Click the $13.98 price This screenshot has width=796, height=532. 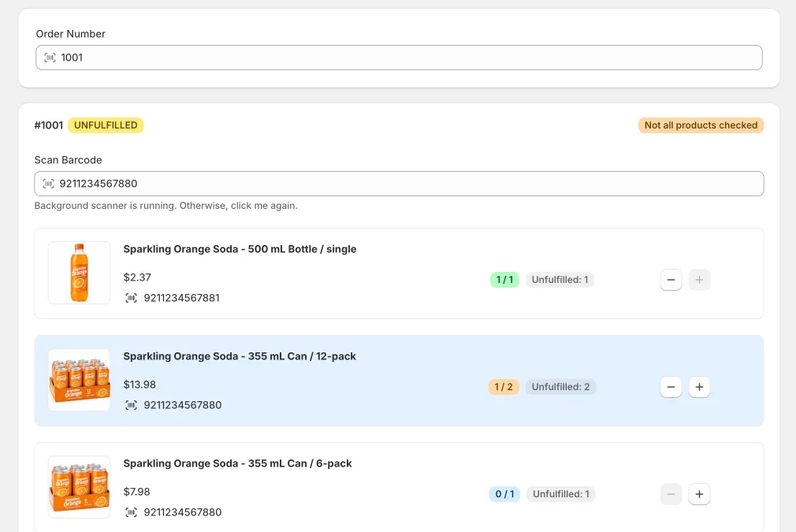[139, 385]
